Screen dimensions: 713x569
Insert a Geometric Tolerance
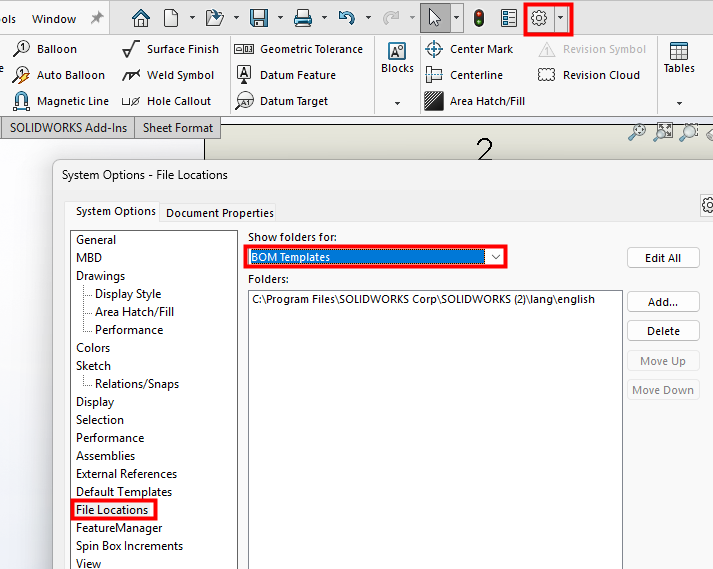pos(298,49)
